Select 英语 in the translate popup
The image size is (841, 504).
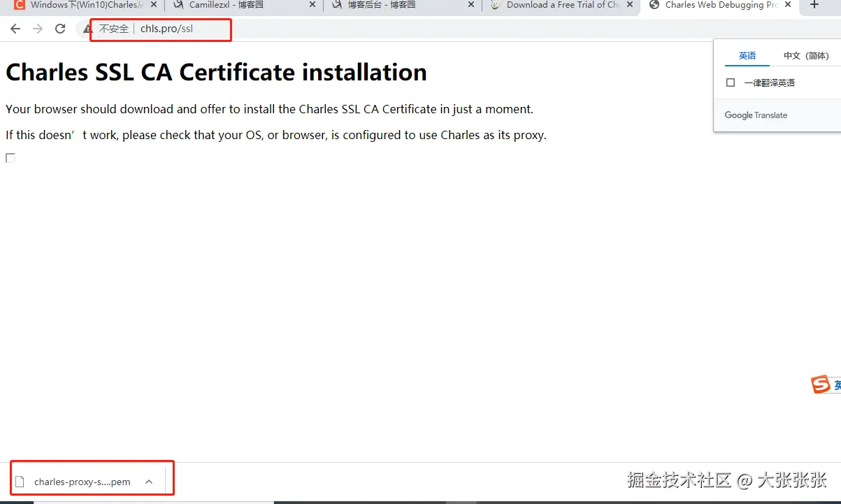[x=747, y=56]
